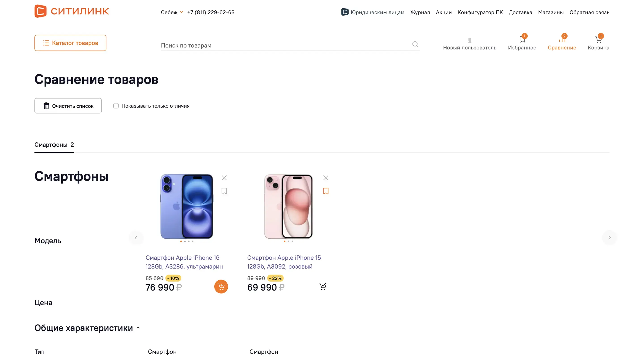Click the search magnifier icon
The height and width of the screenshot is (362, 644).
point(415,44)
